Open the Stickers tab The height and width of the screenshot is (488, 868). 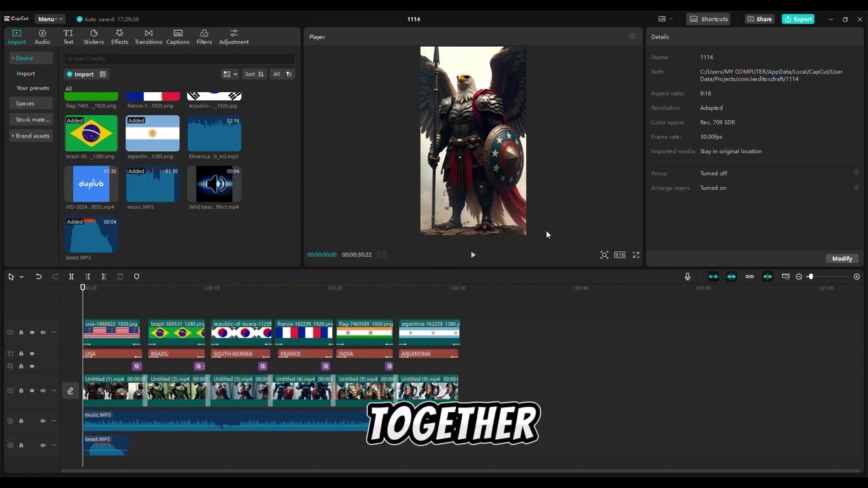click(x=94, y=37)
